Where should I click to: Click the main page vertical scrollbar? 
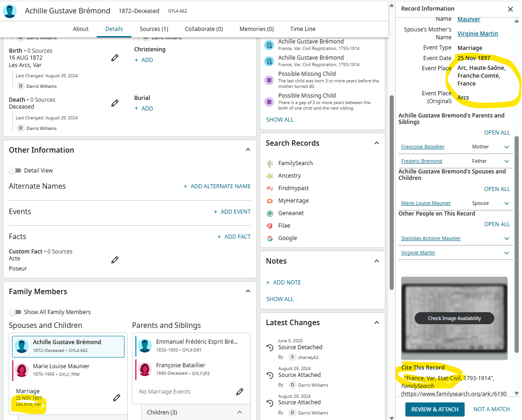392,192
